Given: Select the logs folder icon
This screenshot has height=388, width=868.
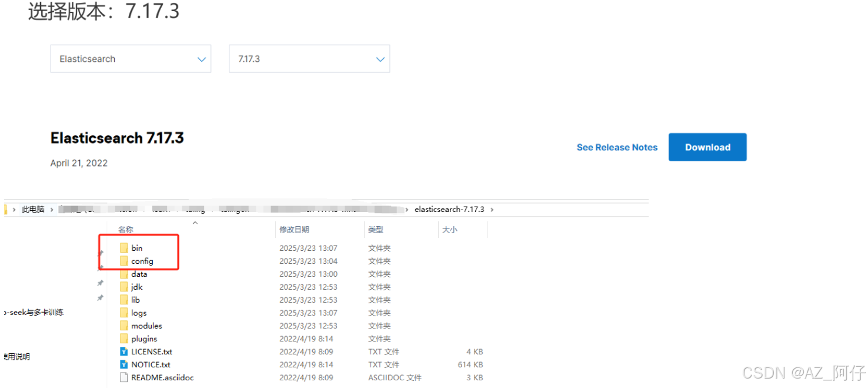Looking at the screenshot, I should click(x=123, y=313).
